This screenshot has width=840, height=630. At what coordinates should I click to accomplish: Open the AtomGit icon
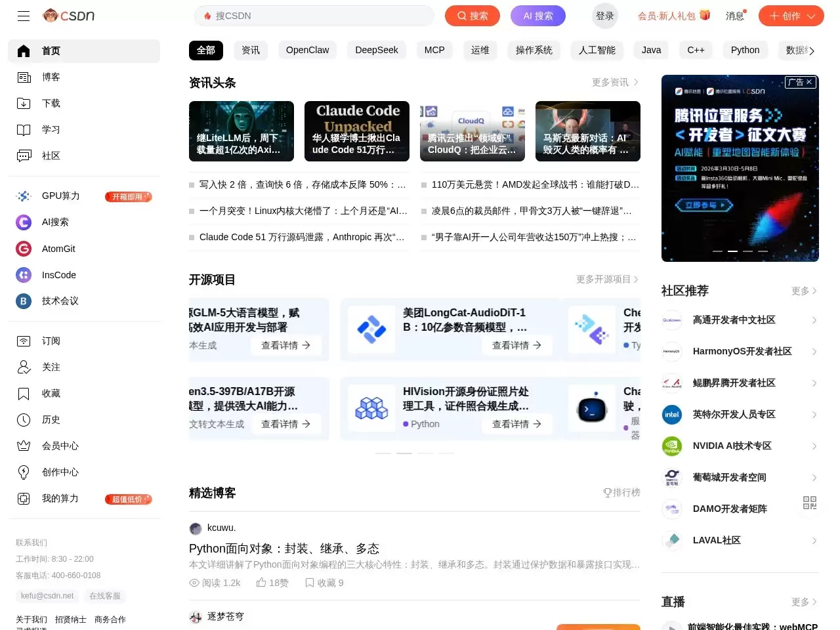pyautogui.click(x=24, y=249)
